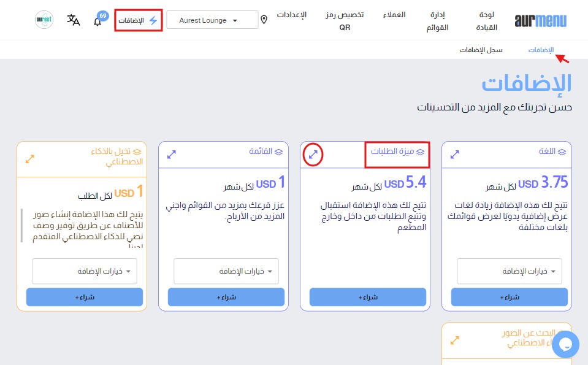Expand the ميزة الطلبات card arrows icon

(x=313, y=156)
